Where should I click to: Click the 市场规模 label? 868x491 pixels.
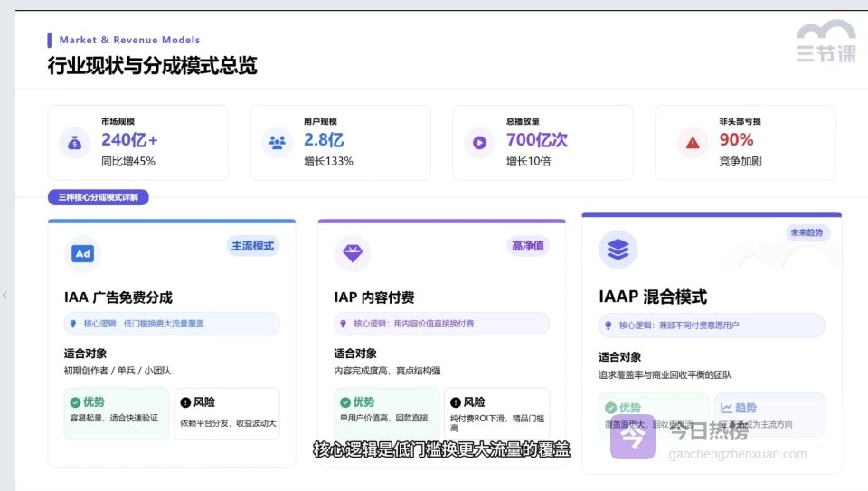[x=118, y=122]
